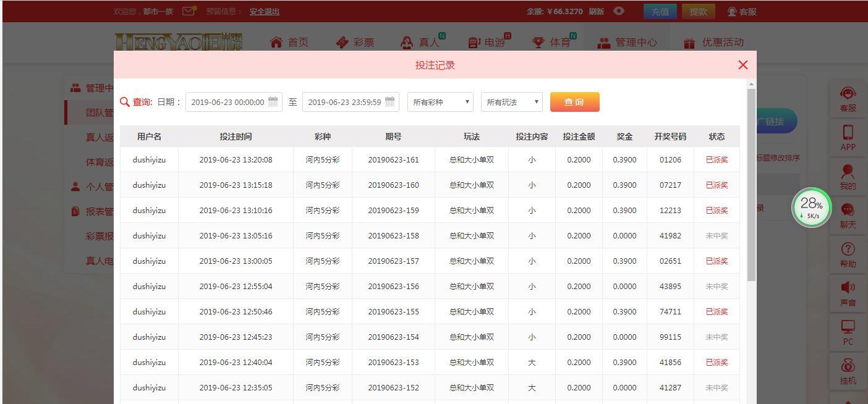The image size is (868, 404).
Task: Click the orange 查询 search button
Action: point(574,102)
